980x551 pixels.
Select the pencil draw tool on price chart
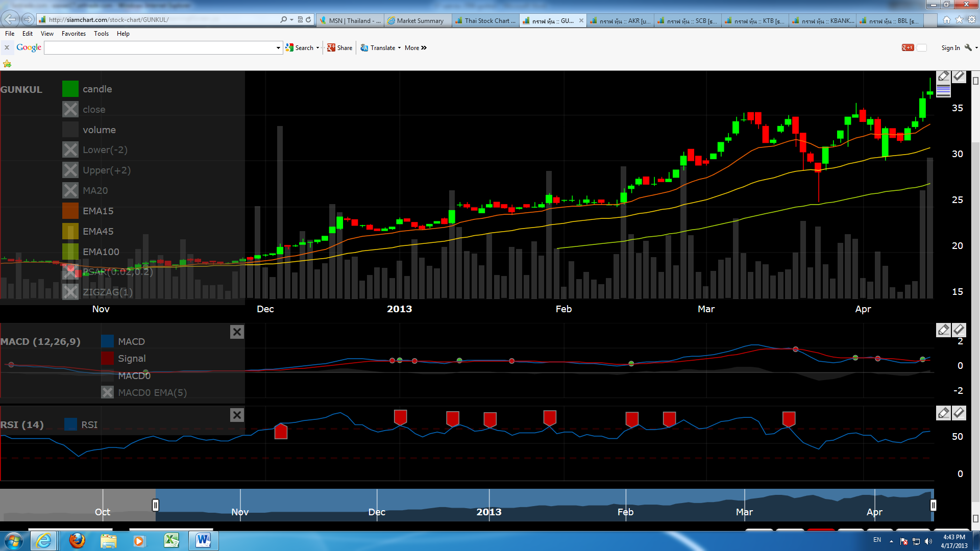943,77
